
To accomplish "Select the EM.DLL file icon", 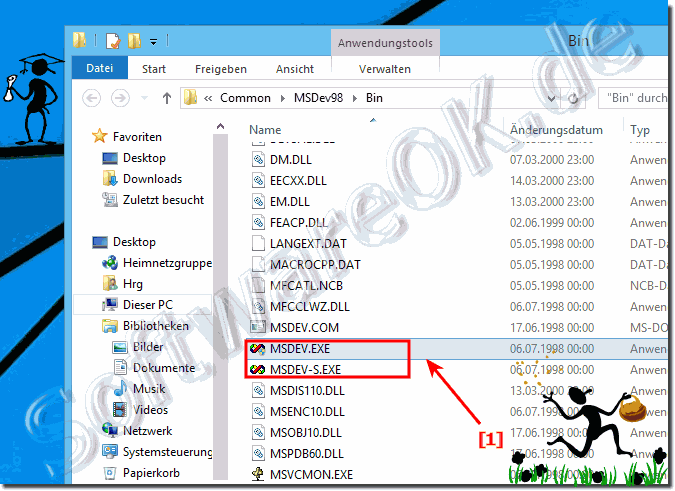I will (x=258, y=201).
